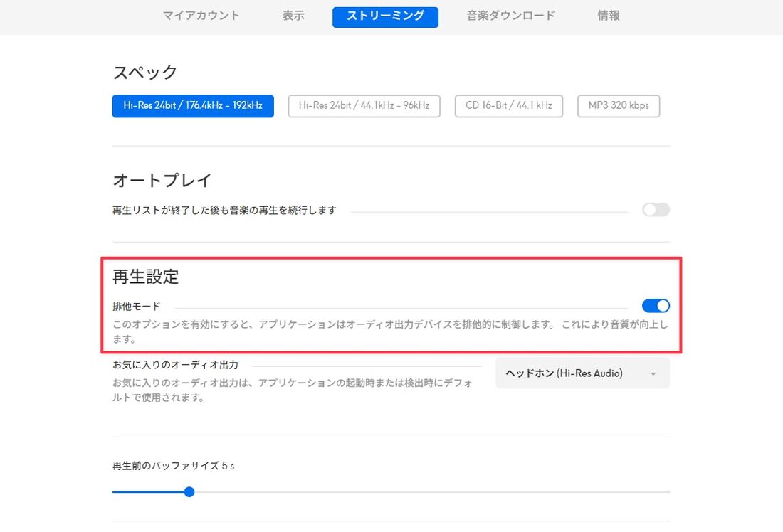Image resolution: width=783 pixels, height=532 pixels.
Task: Expand the ヘッドホン (Hi-Res Audio) selector arrow
Action: pyautogui.click(x=653, y=373)
